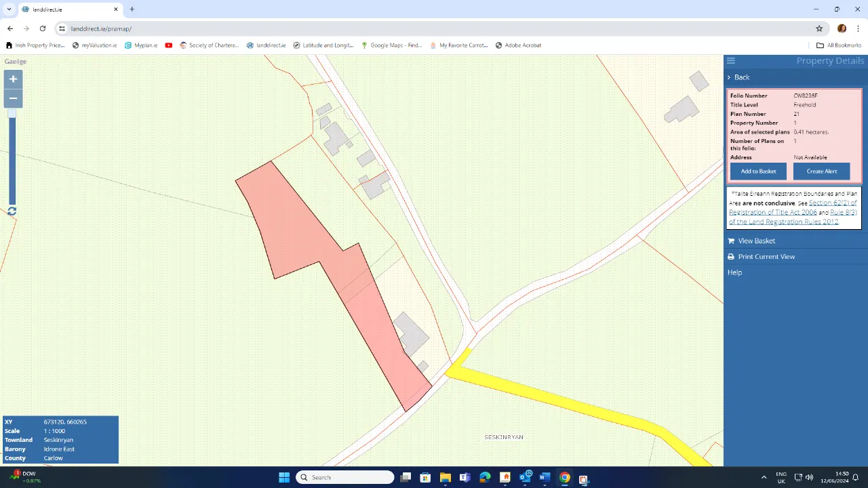Screen dimensions: 868x488
Task: Switch site language to Gaeilge
Action: click(15, 61)
